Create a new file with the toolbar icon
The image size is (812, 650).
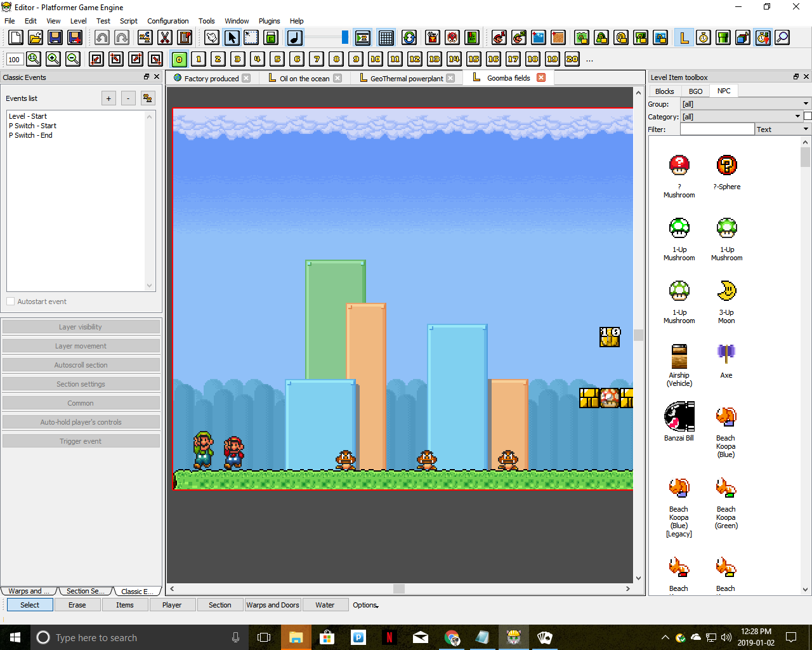16,37
